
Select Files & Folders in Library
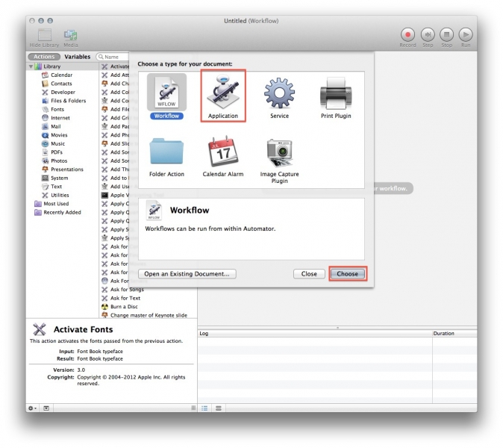[68, 101]
